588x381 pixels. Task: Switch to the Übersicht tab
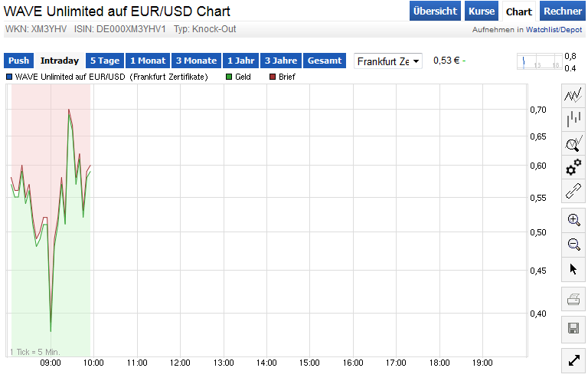pyautogui.click(x=435, y=11)
